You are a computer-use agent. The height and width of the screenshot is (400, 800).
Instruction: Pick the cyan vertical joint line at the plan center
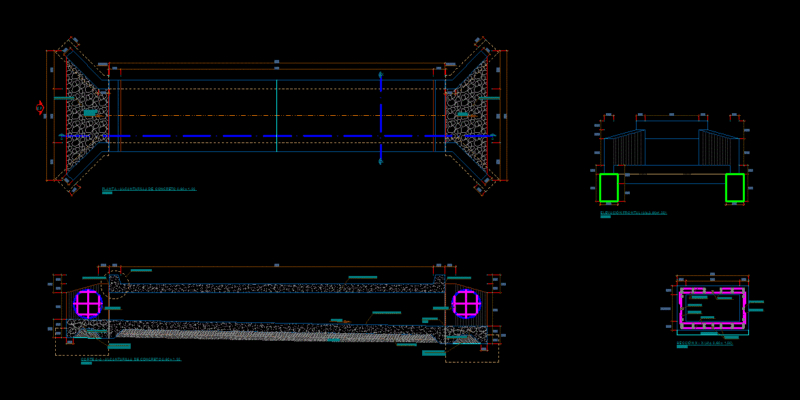click(277, 116)
